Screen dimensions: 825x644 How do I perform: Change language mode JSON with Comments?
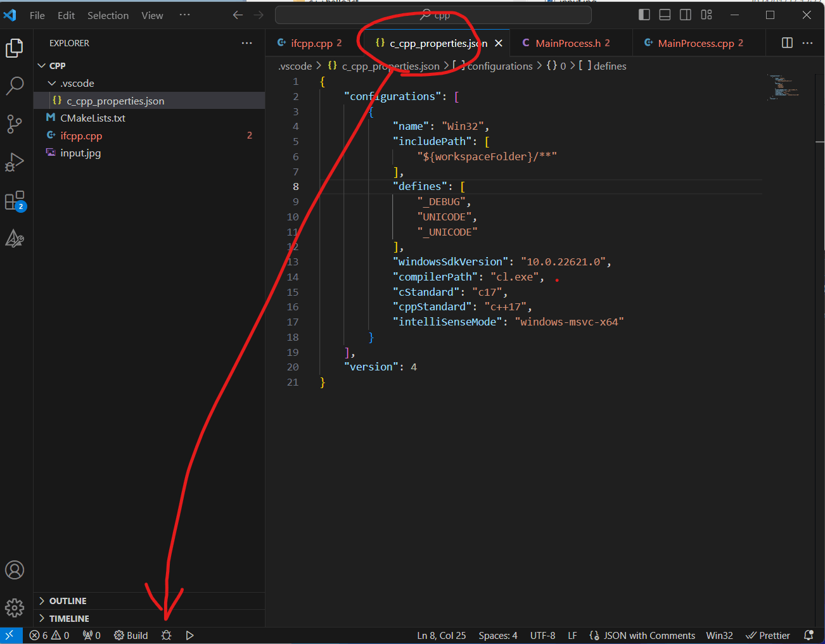642,635
